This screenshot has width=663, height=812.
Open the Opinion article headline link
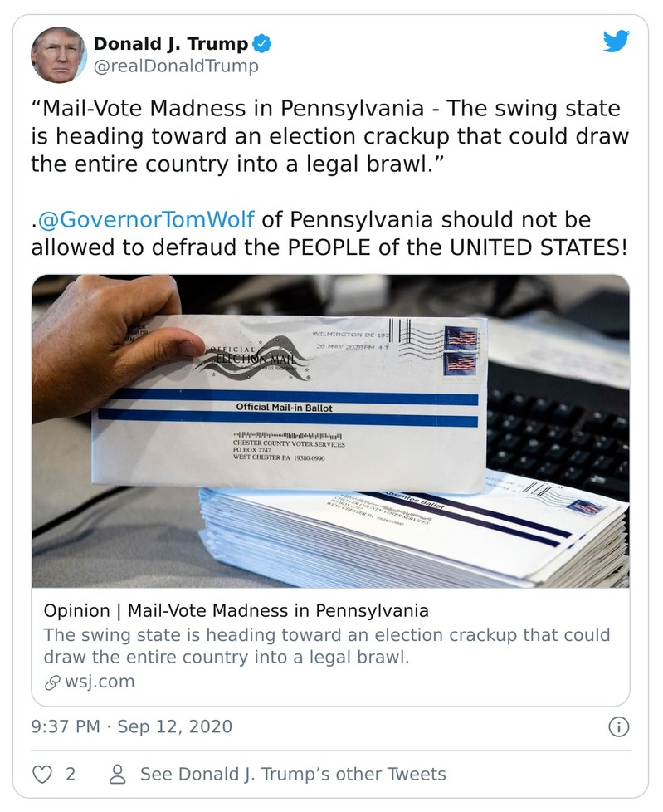click(236, 611)
